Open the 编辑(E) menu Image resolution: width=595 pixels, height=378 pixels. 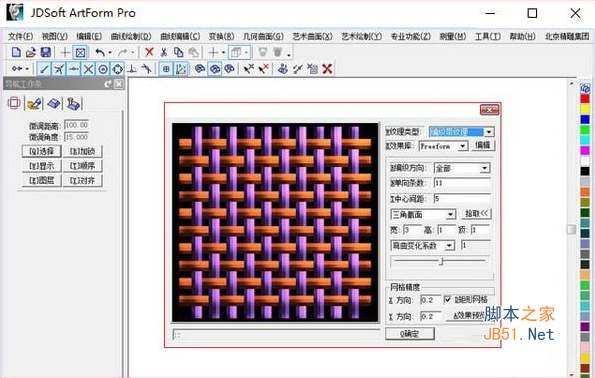click(89, 36)
